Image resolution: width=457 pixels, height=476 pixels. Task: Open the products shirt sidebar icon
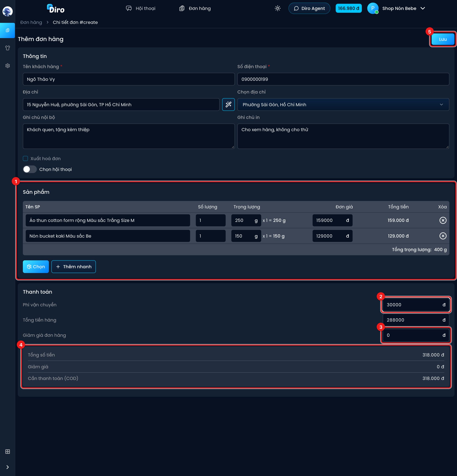click(8, 48)
